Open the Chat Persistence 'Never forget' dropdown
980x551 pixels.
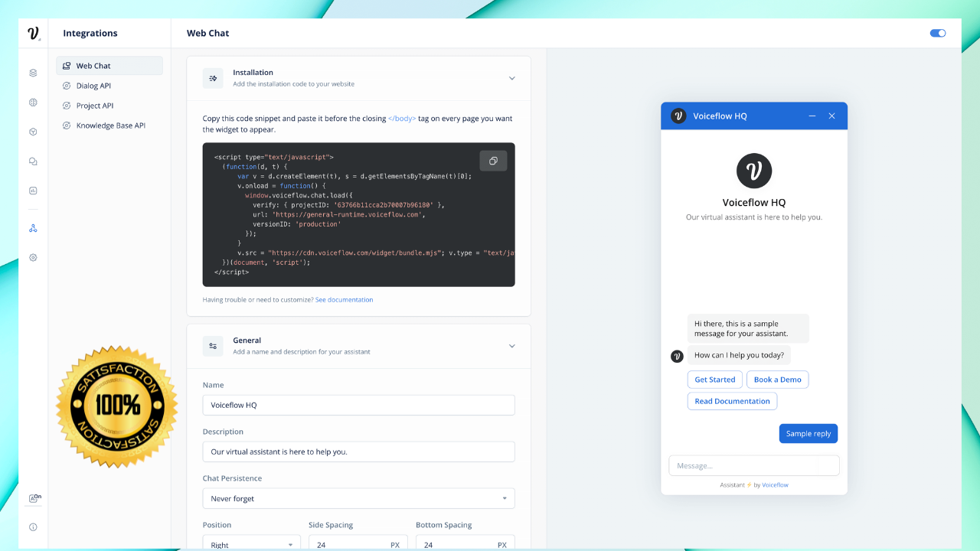pyautogui.click(x=359, y=498)
